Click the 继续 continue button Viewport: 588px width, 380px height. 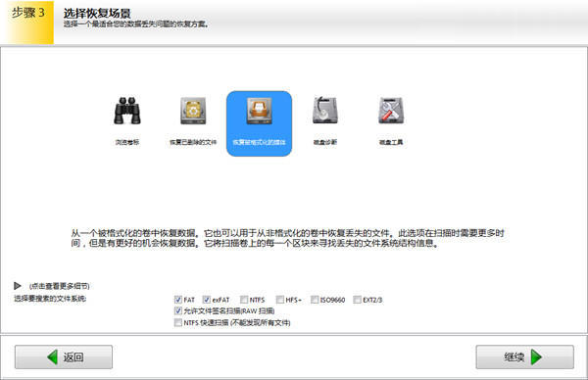tap(524, 356)
